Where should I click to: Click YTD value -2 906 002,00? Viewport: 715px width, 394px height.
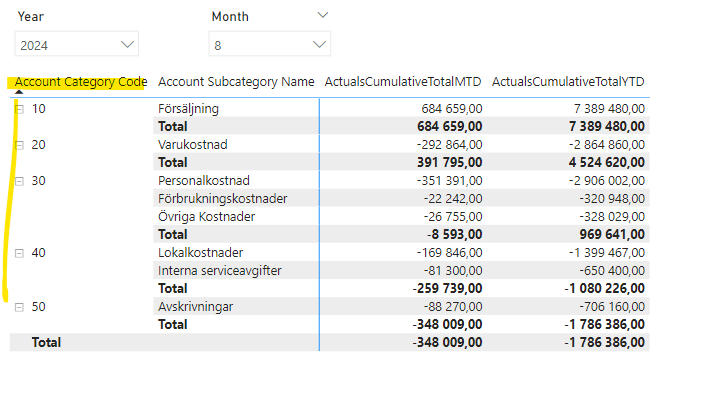607,181
